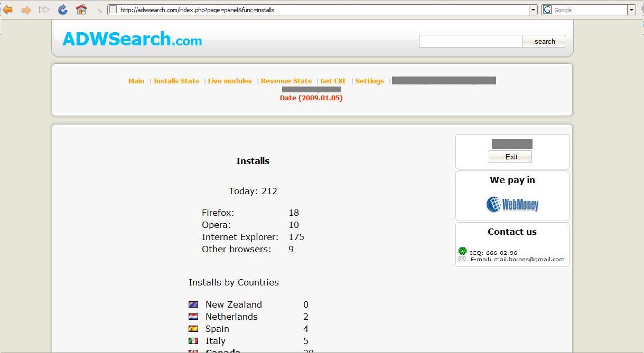The width and height of the screenshot is (644, 353).
Task: Open the browser search box dropdown
Action: [631, 9]
